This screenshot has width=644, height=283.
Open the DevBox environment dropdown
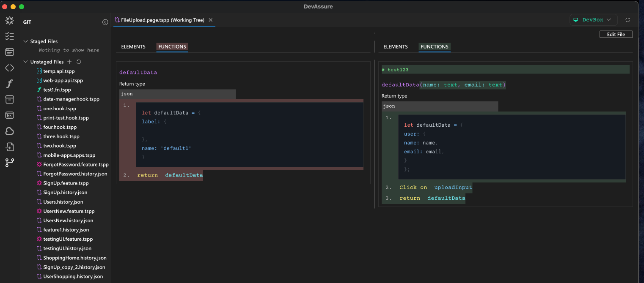593,20
